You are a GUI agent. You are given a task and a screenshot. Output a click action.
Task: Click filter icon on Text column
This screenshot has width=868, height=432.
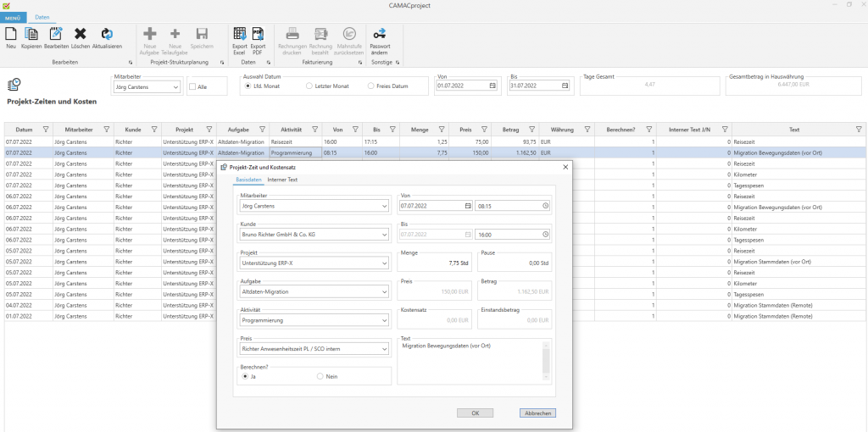859,130
